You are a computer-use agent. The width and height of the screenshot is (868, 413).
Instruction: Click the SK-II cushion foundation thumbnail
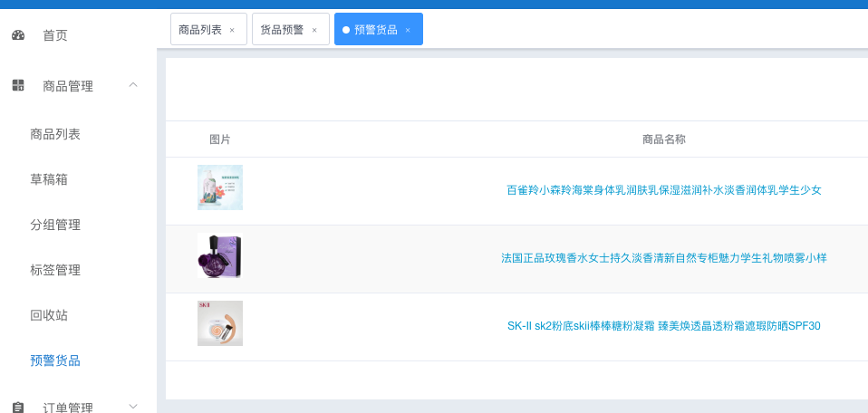click(x=220, y=323)
